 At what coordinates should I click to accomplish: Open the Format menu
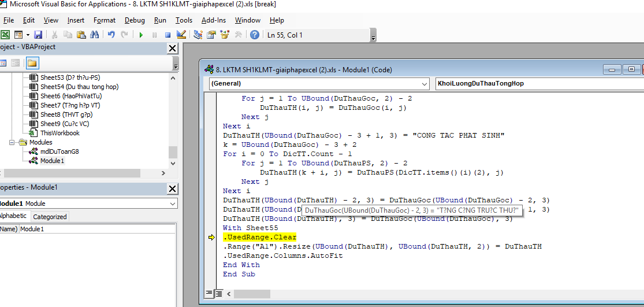pyautogui.click(x=105, y=20)
